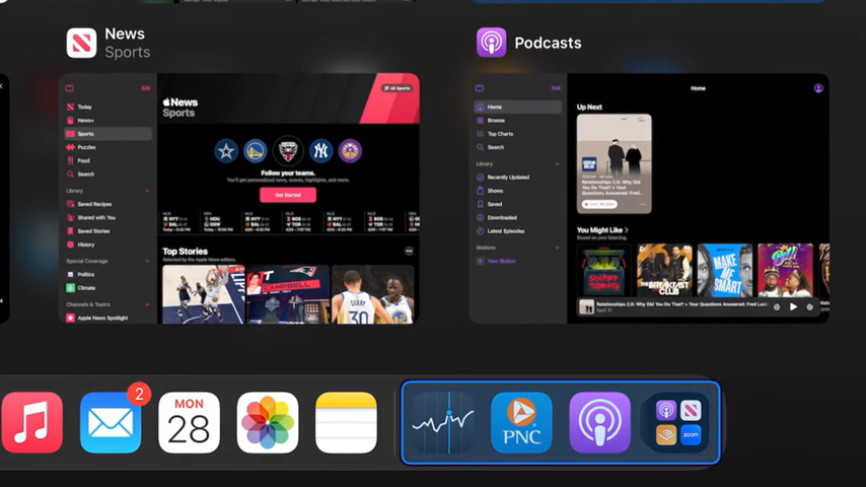
Task: Click Edit in Podcasts sidebar
Action: pyautogui.click(x=556, y=88)
